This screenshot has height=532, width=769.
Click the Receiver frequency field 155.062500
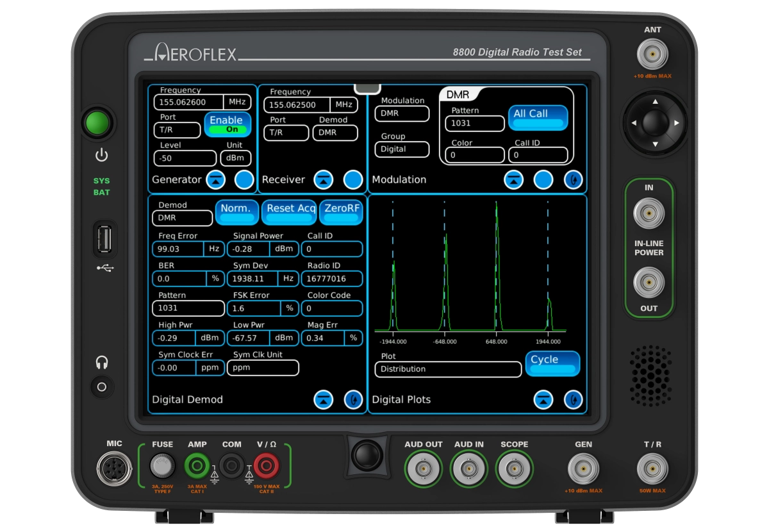(297, 104)
